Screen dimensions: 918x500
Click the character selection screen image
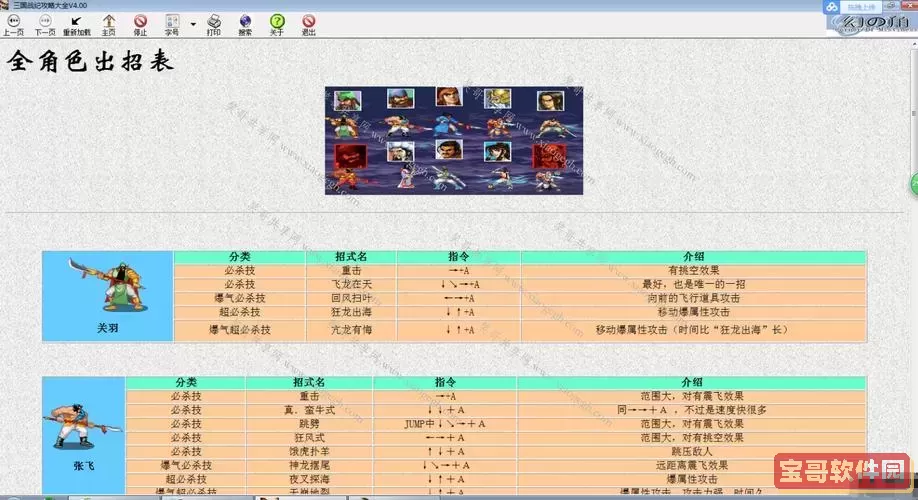(x=454, y=141)
